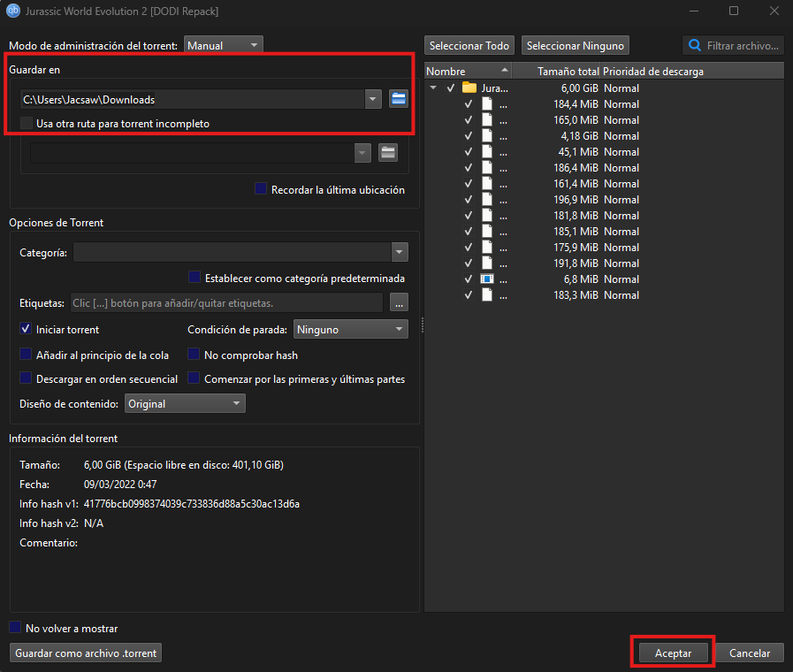Image resolution: width=793 pixels, height=672 pixels.
Task: Select the 175,9 MiB size cell
Action: point(576,248)
